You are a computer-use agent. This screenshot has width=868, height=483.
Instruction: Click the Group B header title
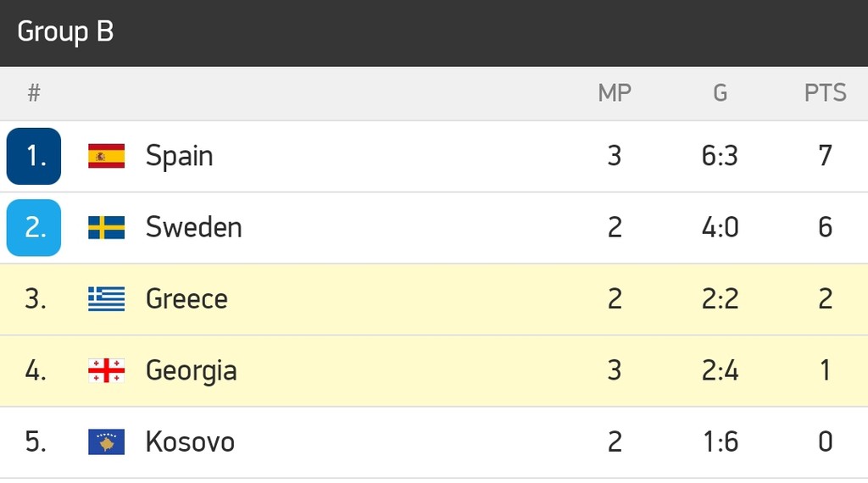pos(65,31)
